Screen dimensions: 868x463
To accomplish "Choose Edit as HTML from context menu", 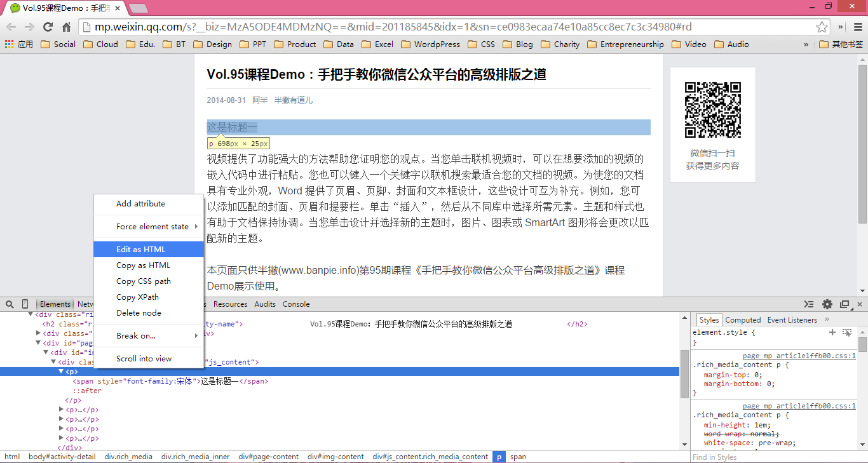I will tap(140, 250).
